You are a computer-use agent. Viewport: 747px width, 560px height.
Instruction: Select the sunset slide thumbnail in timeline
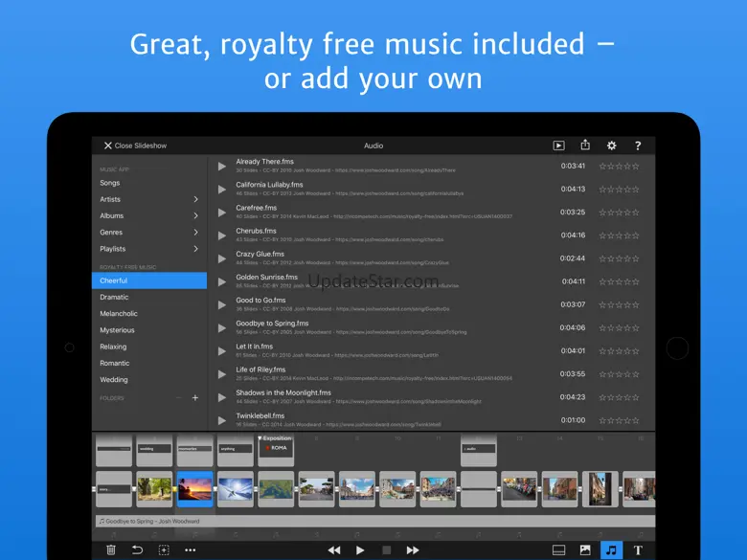click(194, 489)
